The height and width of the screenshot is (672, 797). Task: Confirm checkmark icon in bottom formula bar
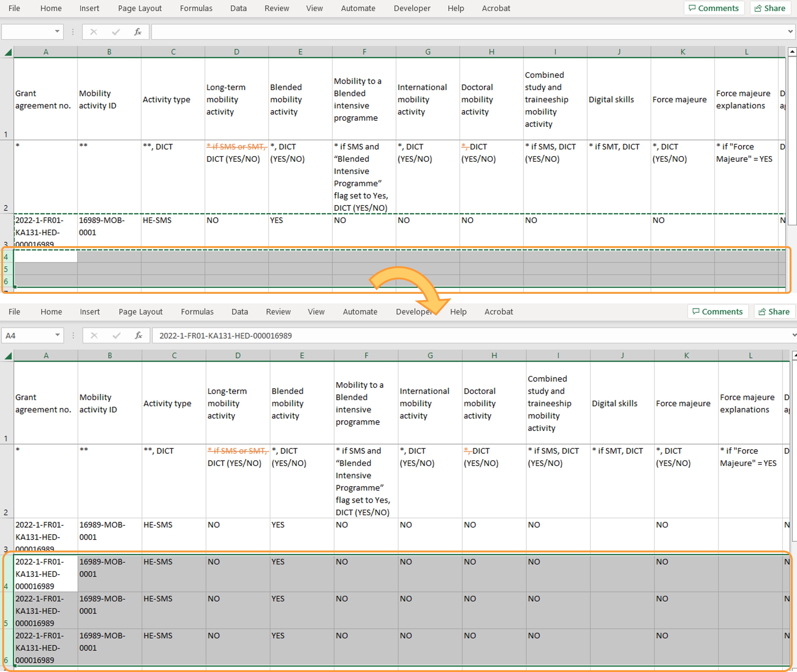(x=117, y=335)
